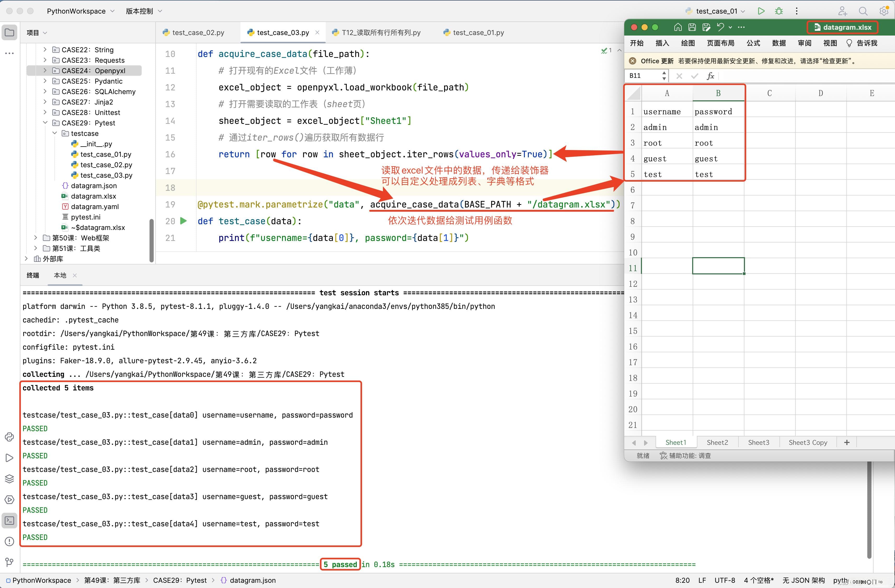Click the Run button in PyCharm toolbar
Viewport: 895px width, 588px height.
(761, 11)
